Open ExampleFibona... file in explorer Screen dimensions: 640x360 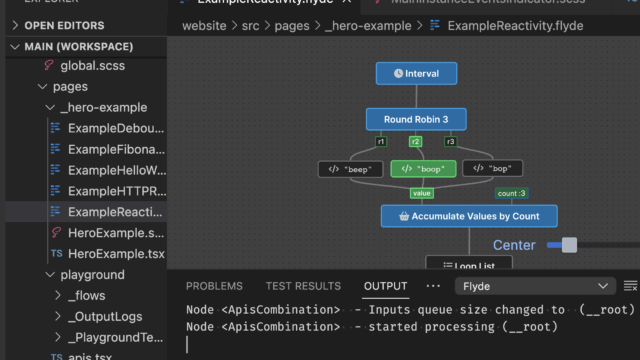point(116,149)
